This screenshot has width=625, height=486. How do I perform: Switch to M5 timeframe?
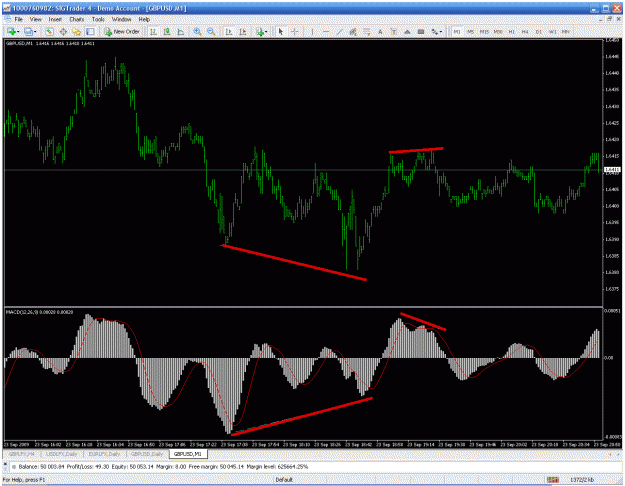pos(470,31)
